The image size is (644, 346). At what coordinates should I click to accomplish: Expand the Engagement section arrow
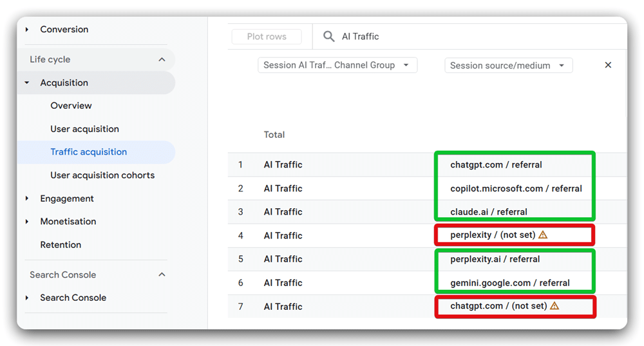[27, 198]
